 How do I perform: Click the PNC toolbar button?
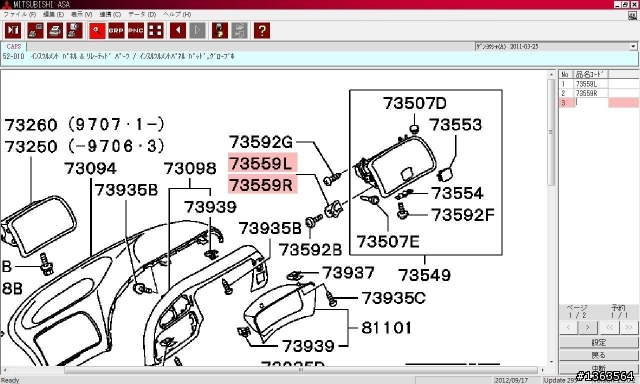pyautogui.click(x=136, y=31)
